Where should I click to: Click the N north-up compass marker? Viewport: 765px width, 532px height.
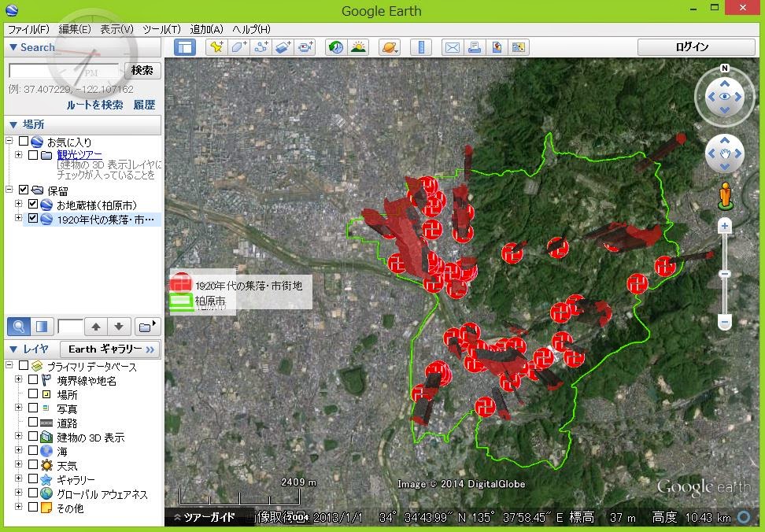tap(725, 68)
